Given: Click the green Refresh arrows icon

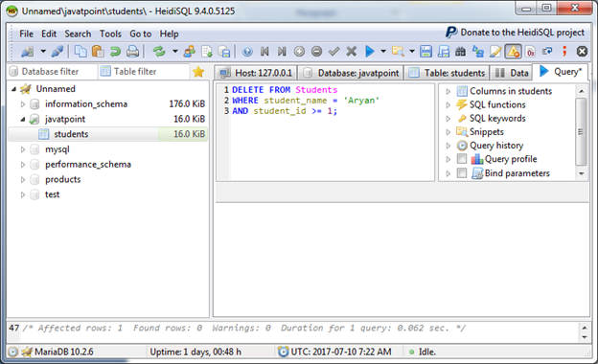Looking at the screenshot, I should tap(159, 51).
